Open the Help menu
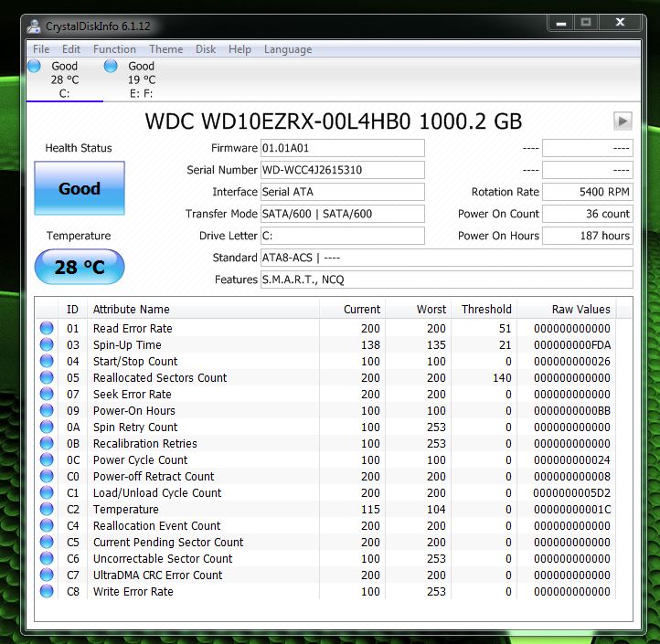Image resolution: width=660 pixels, height=644 pixels. click(240, 49)
